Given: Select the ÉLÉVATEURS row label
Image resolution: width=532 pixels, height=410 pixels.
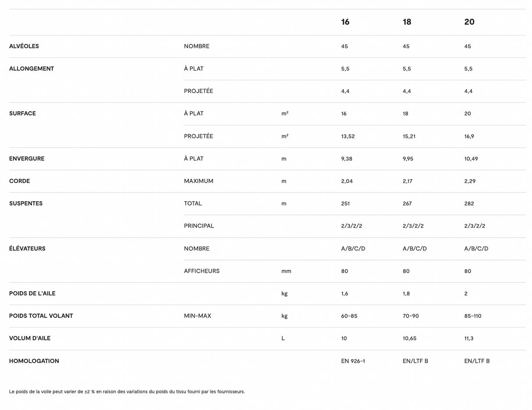Looking at the screenshot, I should (x=27, y=248).
